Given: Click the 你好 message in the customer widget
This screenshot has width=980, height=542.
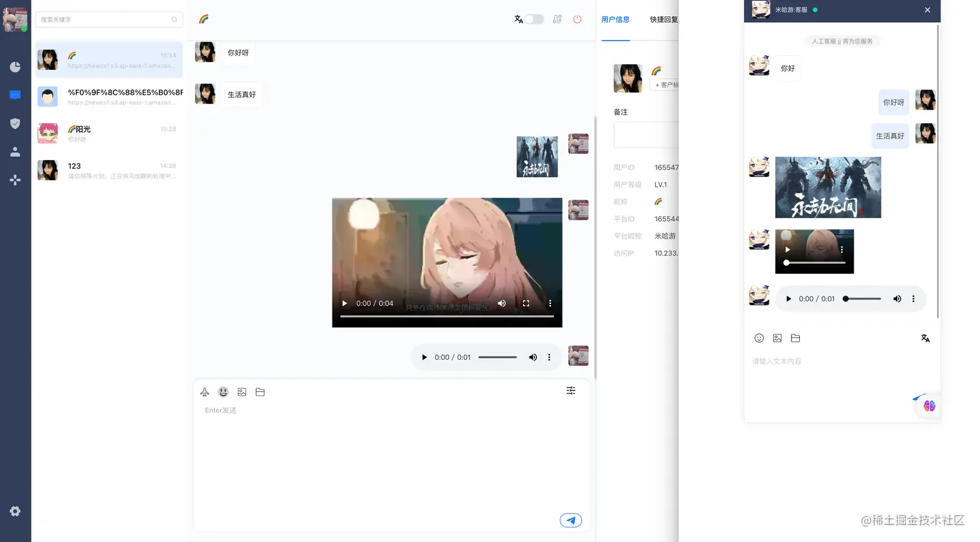Looking at the screenshot, I should click(787, 68).
